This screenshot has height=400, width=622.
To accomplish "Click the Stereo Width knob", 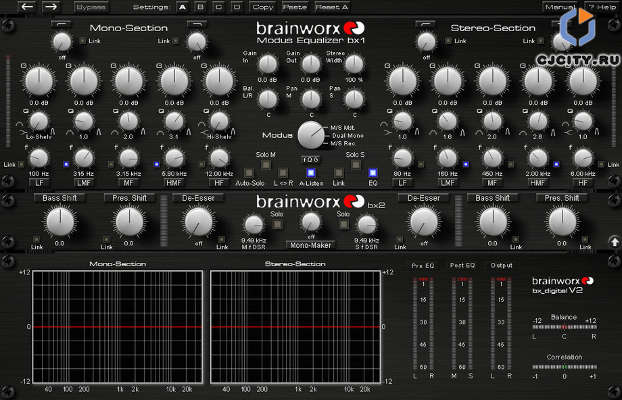I will (x=354, y=64).
